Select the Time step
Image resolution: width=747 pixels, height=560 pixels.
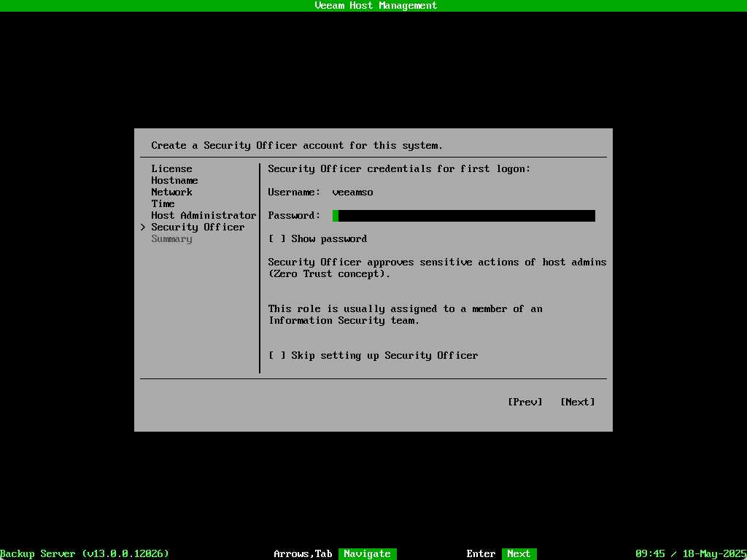tap(163, 204)
